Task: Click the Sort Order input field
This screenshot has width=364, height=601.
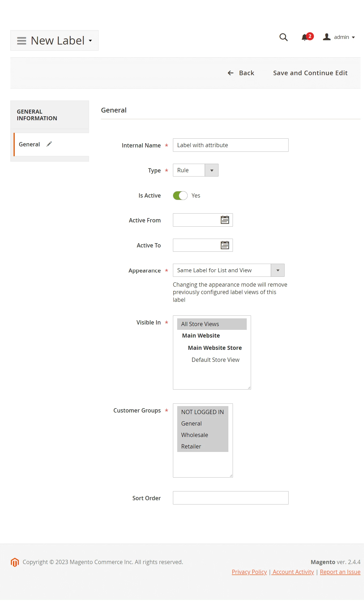Action: click(x=230, y=498)
